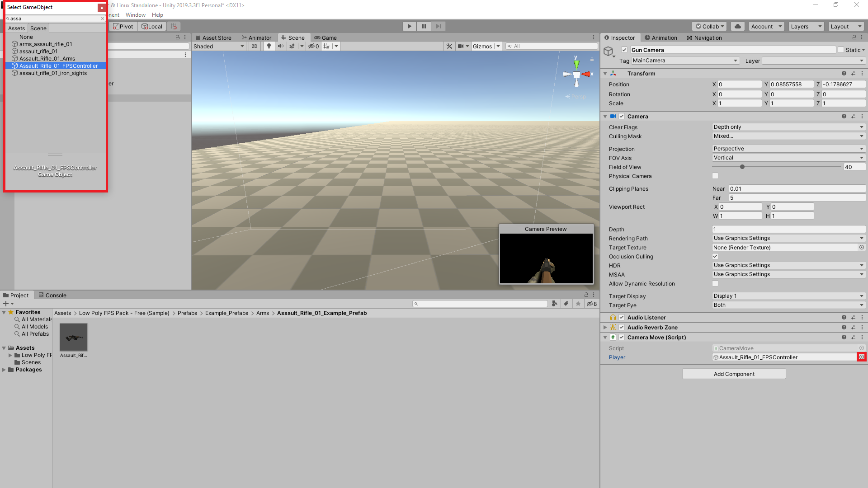This screenshot has height=488, width=868.
Task: Toggle the Occlusion Culling checkbox
Action: [x=715, y=256]
